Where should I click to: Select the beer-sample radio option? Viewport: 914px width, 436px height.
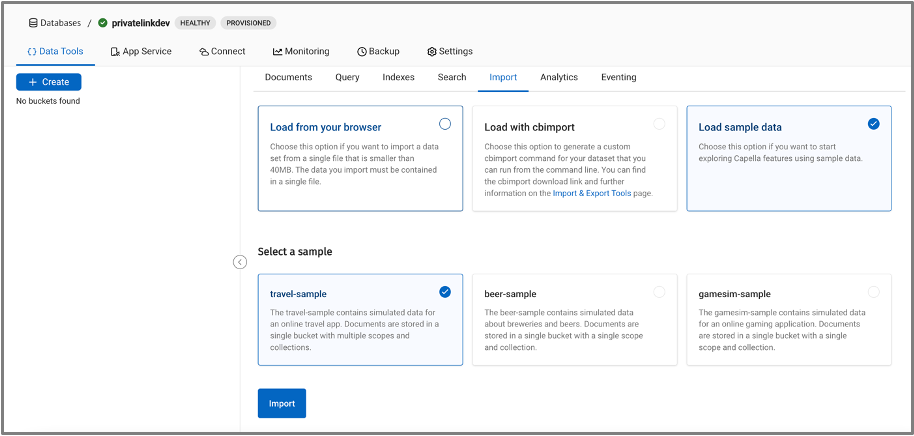point(659,292)
